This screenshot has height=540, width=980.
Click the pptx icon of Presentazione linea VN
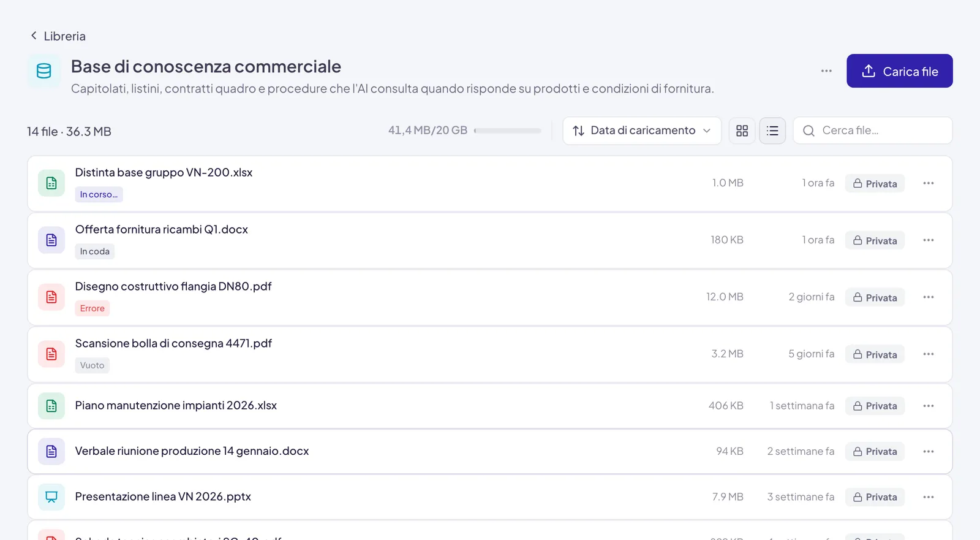[51, 497]
